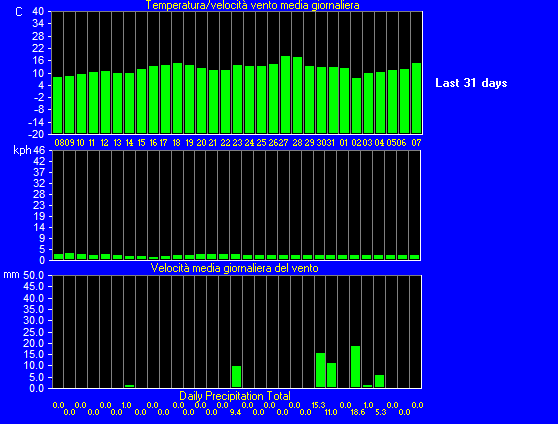This screenshot has width=558, height=424.
Task: Click the 11.0 mm precipitation bar
Action: (x=331, y=375)
